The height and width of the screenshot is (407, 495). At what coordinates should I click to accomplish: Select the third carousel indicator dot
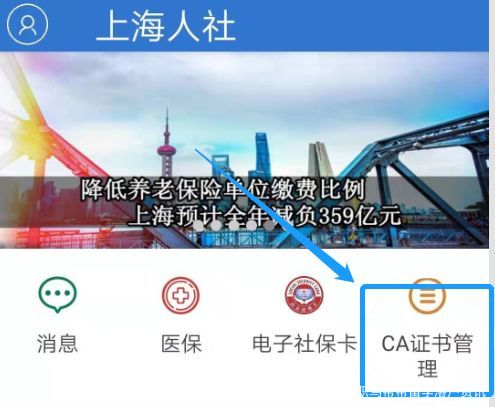click(234, 226)
